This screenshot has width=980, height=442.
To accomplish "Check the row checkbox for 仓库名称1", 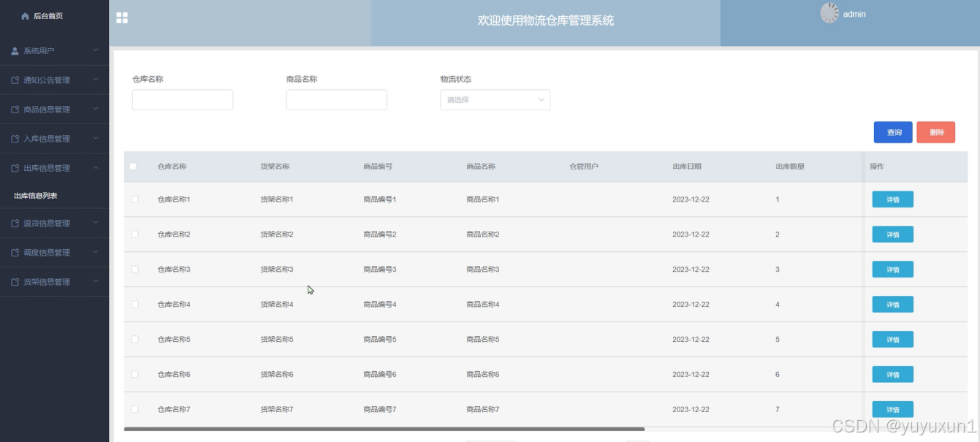I will click(x=134, y=199).
